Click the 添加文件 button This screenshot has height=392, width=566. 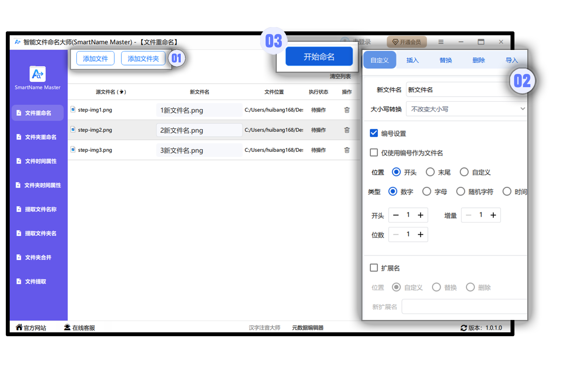point(95,58)
